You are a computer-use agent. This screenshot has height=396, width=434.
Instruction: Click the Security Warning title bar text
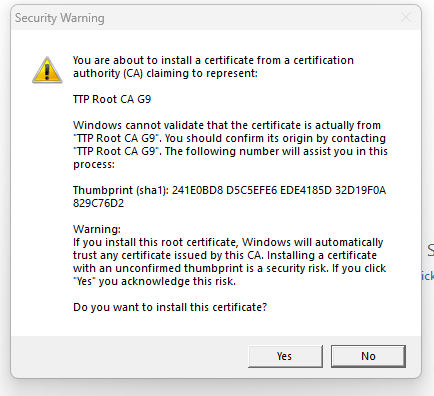coord(60,18)
